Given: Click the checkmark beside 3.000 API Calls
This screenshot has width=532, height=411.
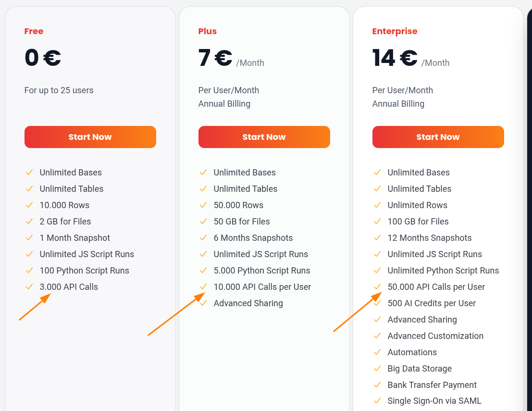Looking at the screenshot, I should click(29, 287).
